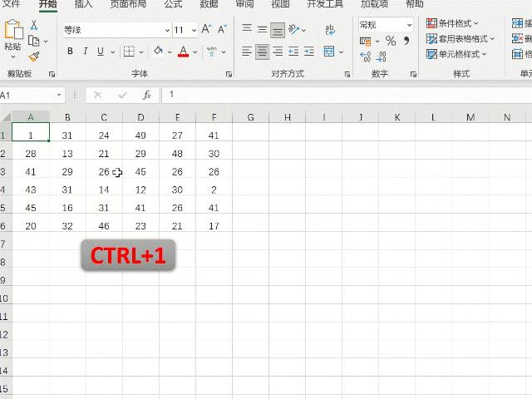Switch to the 数据 tab
This screenshot has height=399, width=532.
209,4
